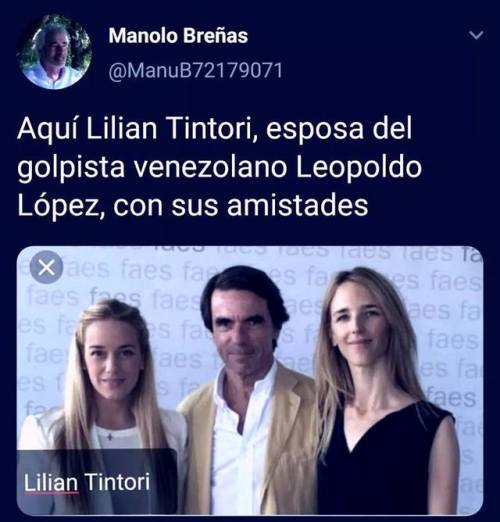
Task: Tap the man in beige jacket
Action: [x=247, y=390]
